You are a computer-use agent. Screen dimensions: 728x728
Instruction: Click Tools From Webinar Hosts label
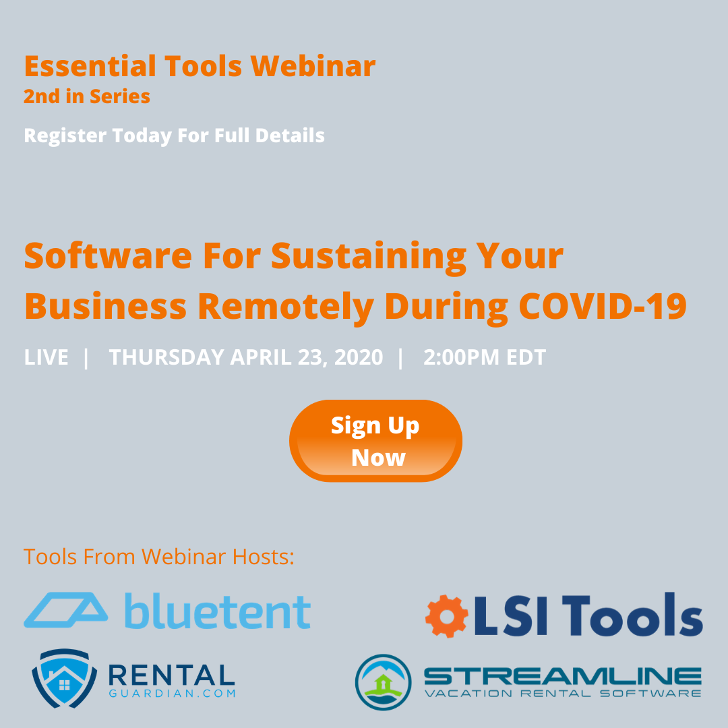pos(159,556)
